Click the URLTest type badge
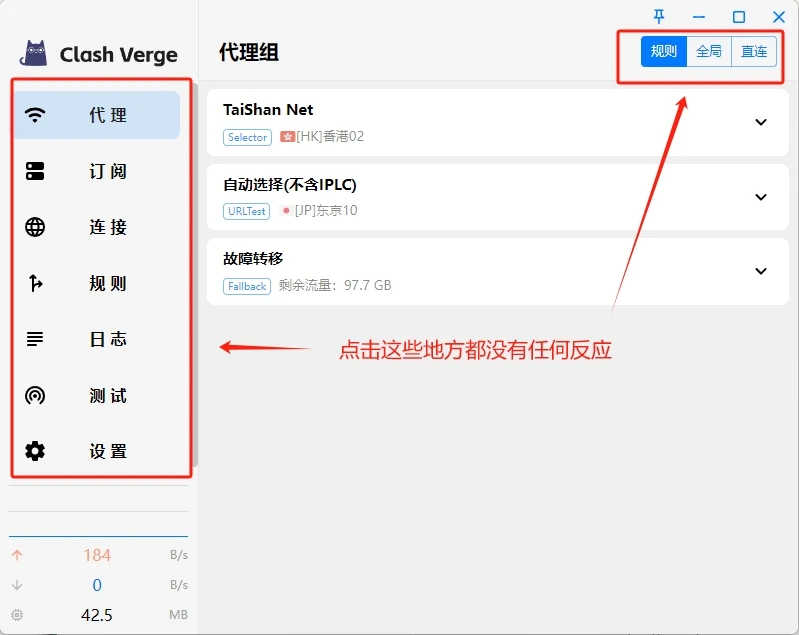This screenshot has height=635, width=799. (247, 211)
